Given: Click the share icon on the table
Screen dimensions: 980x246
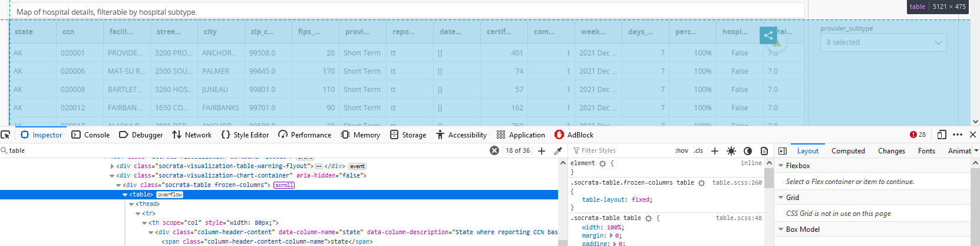Looking at the screenshot, I should (x=768, y=35).
